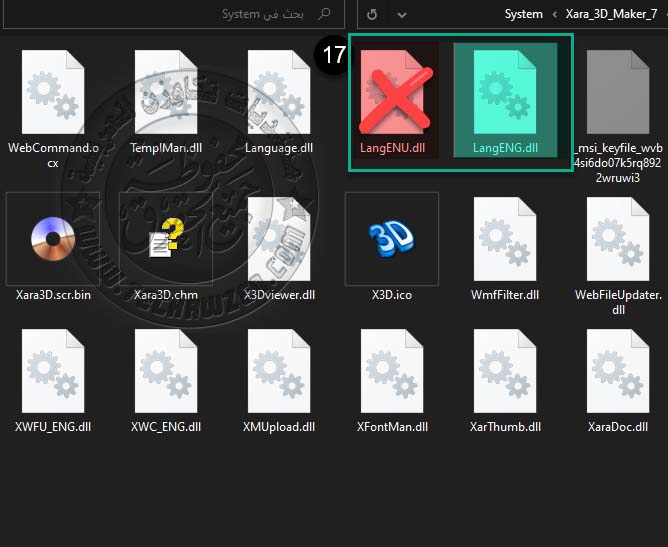Select the Xara3D.scr.bin disc icon

point(53,239)
